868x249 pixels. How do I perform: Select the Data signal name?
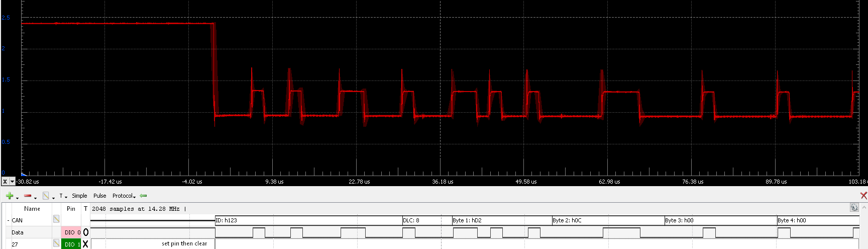pyautogui.click(x=18, y=232)
